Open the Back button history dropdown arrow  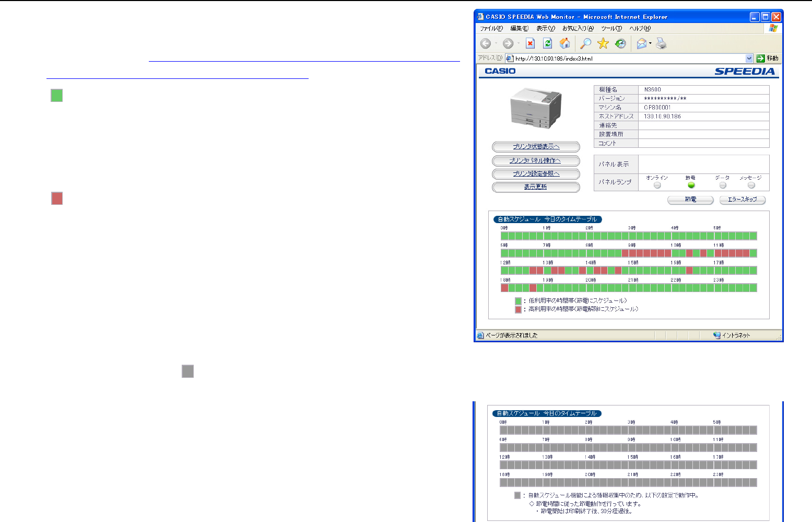click(x=496, y=44)
